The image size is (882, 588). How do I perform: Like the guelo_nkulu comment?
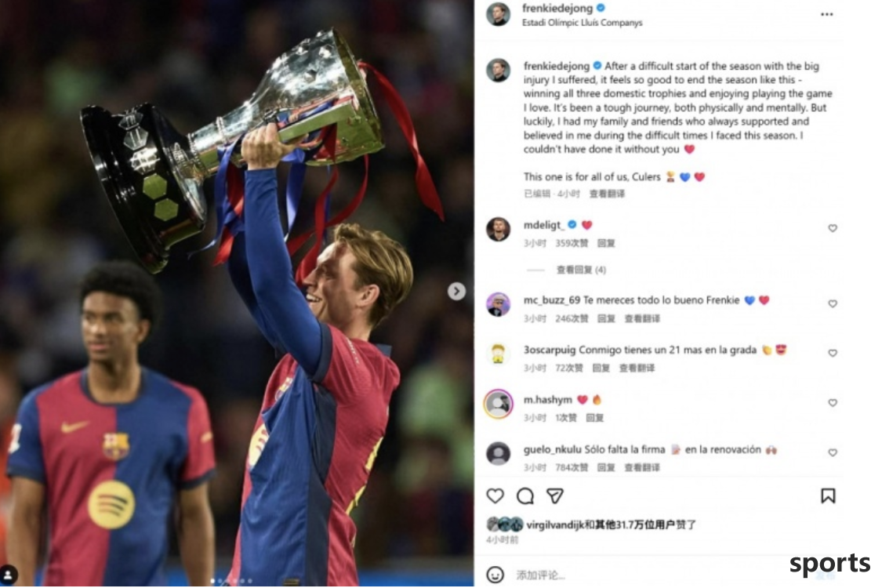click(833, 452)
